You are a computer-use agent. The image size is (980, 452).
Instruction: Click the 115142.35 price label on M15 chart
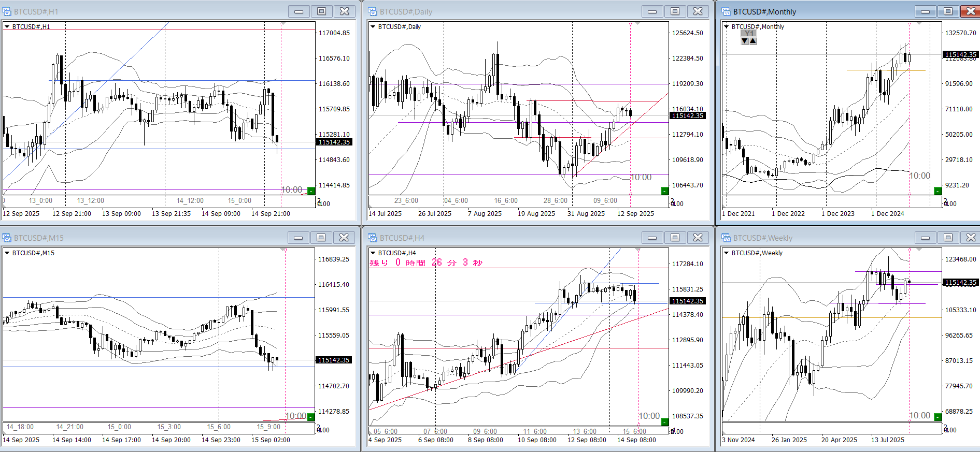[334, 360]
